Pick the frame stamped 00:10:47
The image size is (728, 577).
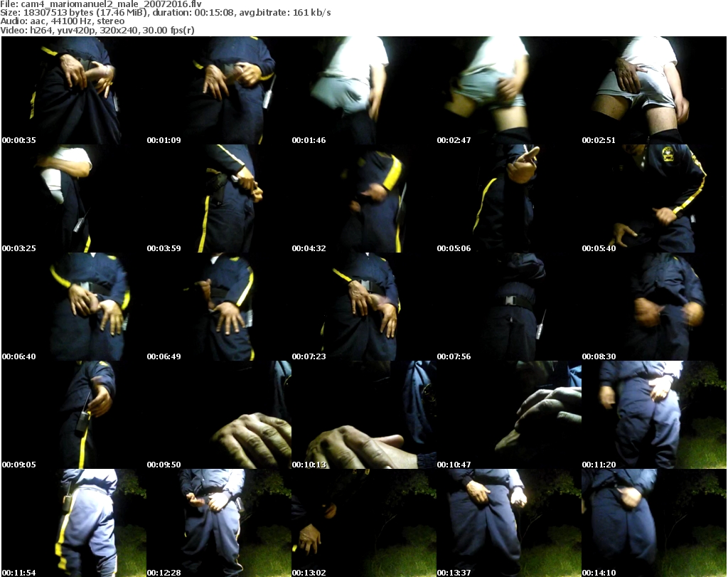pyautogui.click(x=508, y=415)
